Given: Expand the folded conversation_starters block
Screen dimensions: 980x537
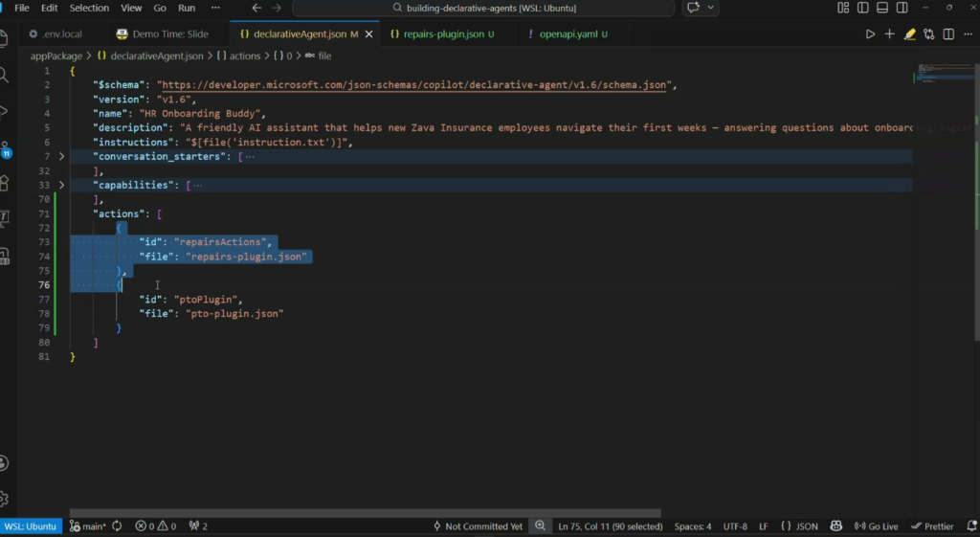Looking at the screenshot, I should [x=62, y=156].
